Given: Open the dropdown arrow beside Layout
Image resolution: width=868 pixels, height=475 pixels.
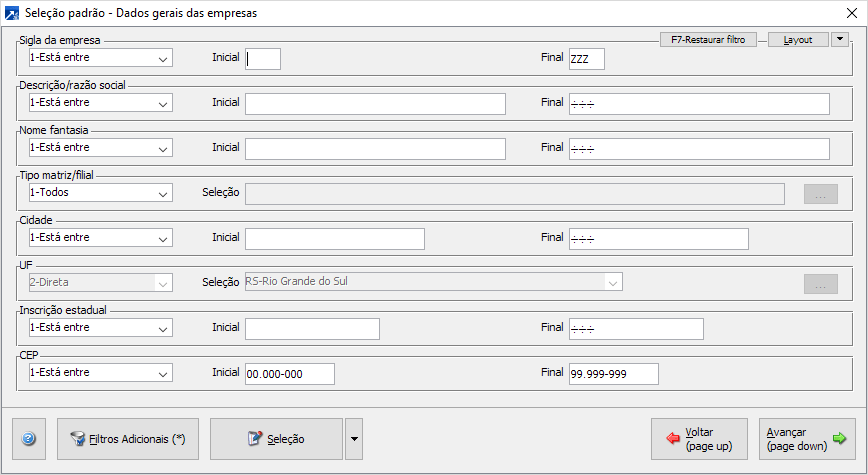Looking at the screenshot, I should (x=840, y=39).
